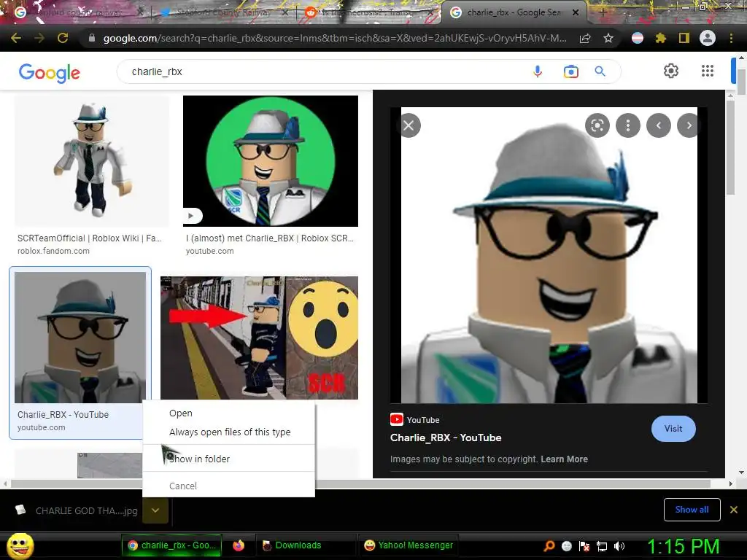Click the taskbar clock showing 1:15 PM
The width and height of the screenshot is (747, 560).
(683, 546)
